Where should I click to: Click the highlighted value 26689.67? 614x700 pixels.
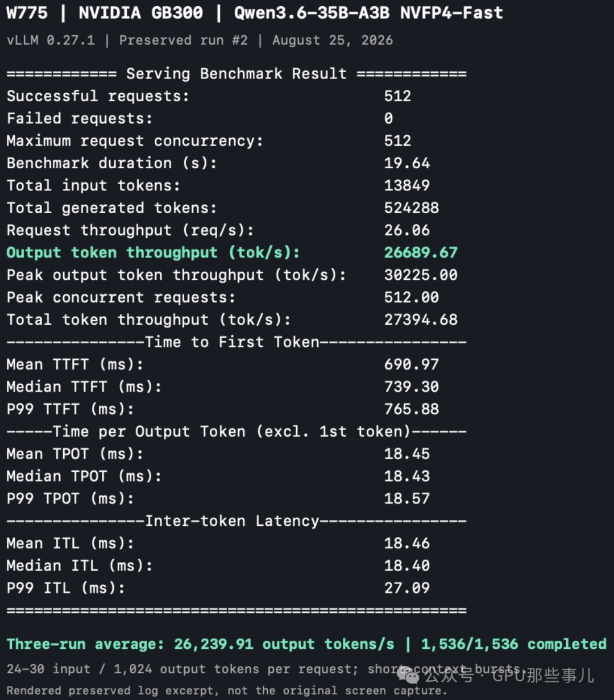tap(421, 252)
